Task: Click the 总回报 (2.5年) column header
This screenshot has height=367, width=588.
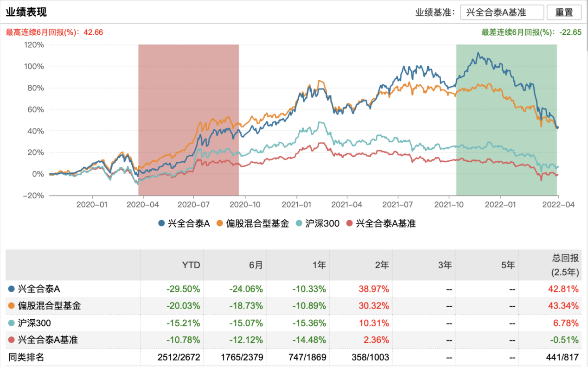Action: (564, 265)
